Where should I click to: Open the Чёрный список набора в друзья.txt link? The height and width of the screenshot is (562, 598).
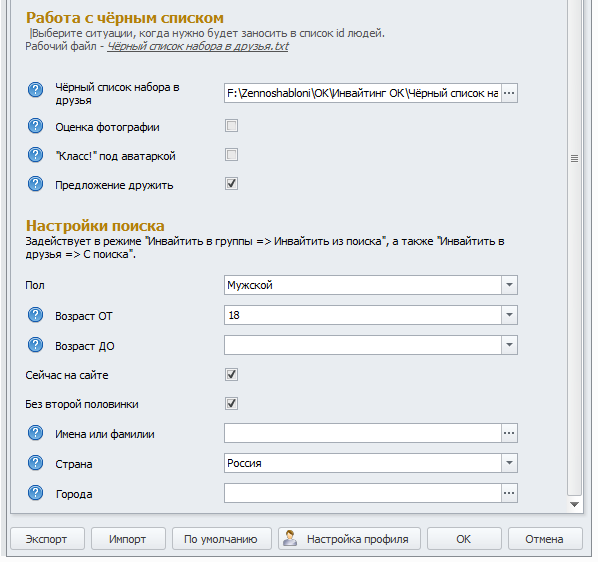(x=198, y=47)
